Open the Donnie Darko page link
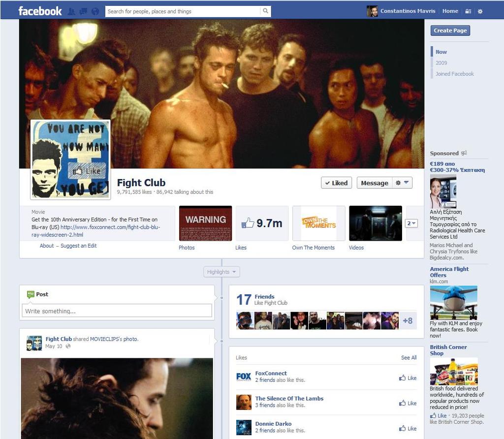 click(273, 424)
